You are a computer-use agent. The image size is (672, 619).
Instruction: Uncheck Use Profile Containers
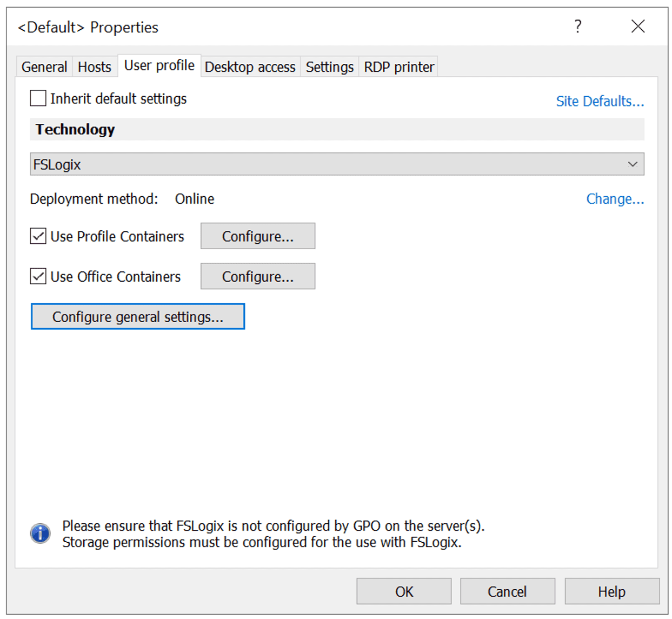click(37, 236)
